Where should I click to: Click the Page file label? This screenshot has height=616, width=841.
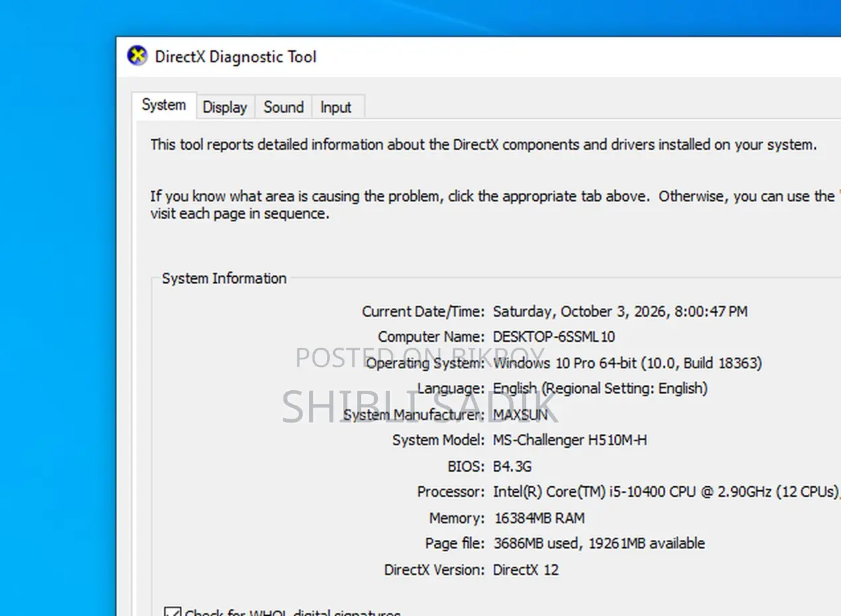click(x=455, y=544)
